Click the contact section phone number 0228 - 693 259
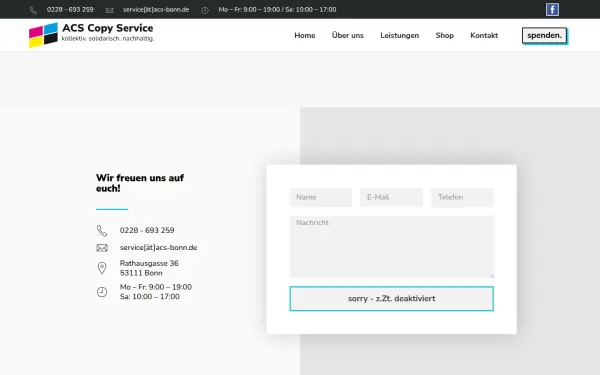600x375 pixels. 147,230
